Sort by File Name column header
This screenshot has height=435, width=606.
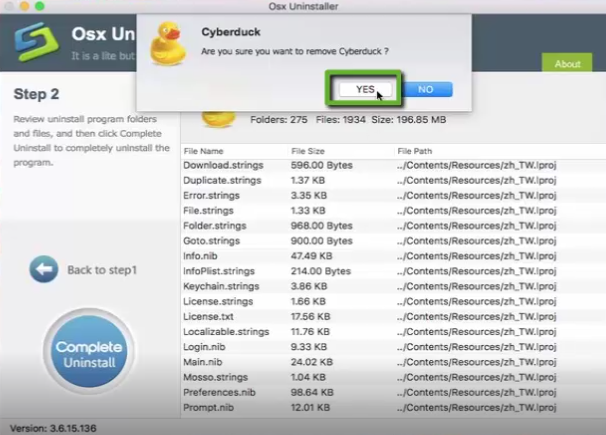point(203,151)
